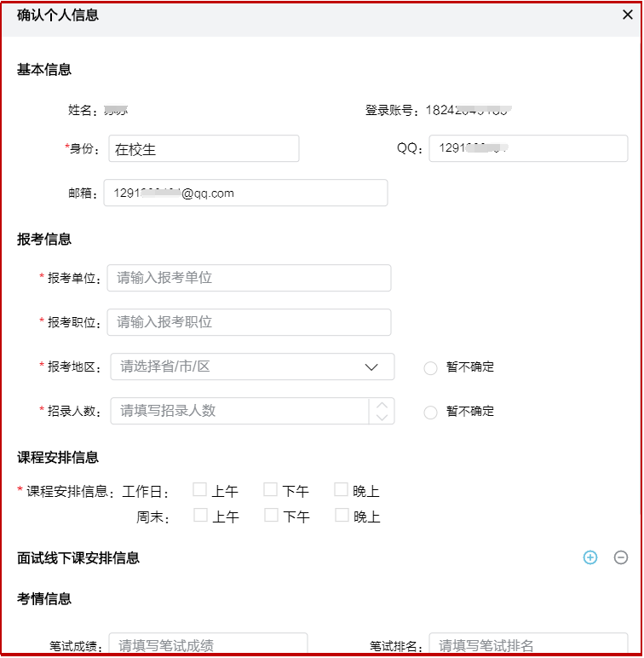Increase 招录人数 with the up arrow

coord(382,405)
